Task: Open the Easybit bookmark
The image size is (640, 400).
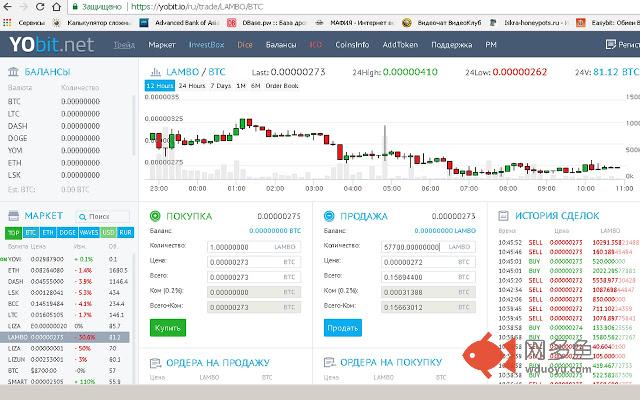Action: (x=607, y=23)
